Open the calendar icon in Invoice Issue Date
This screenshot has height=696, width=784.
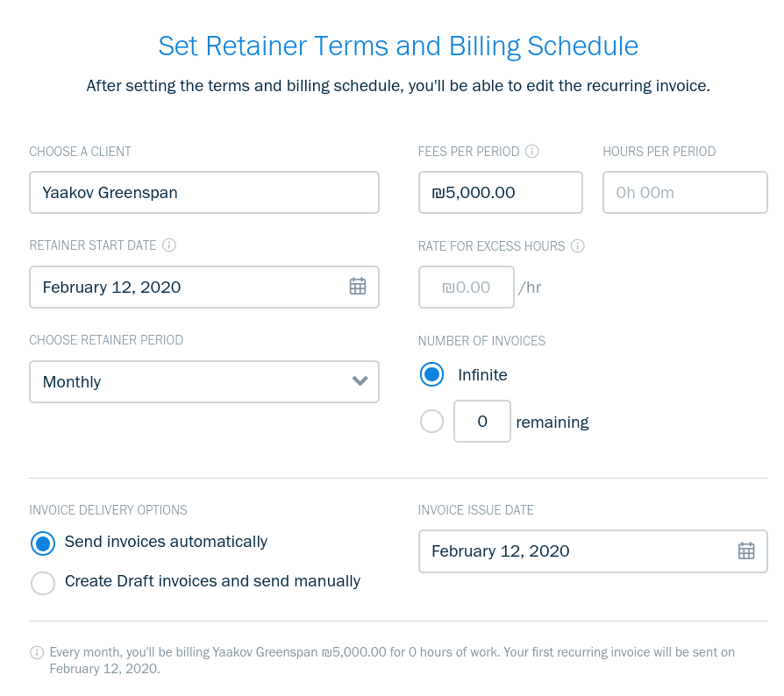click(x=746, y=550)
